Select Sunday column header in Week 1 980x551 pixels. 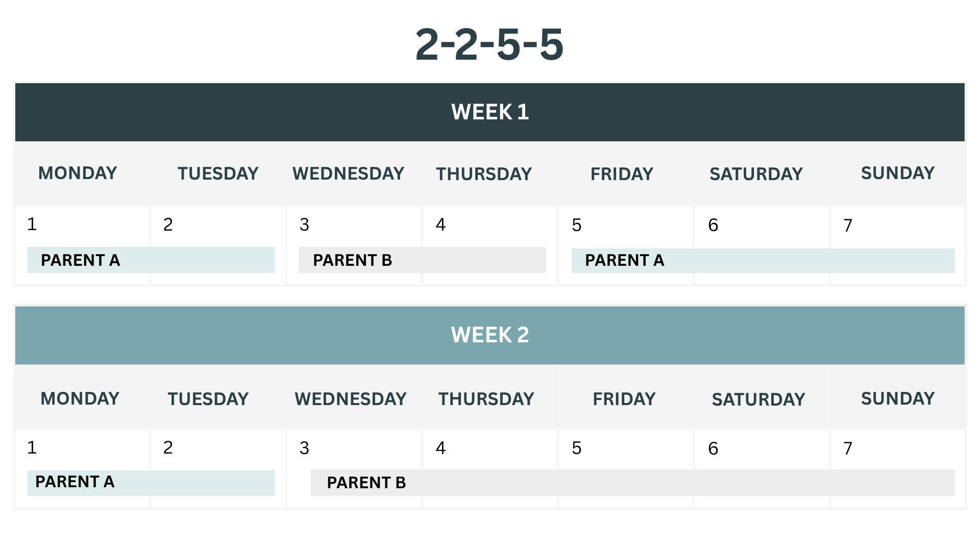click(897, 173)
